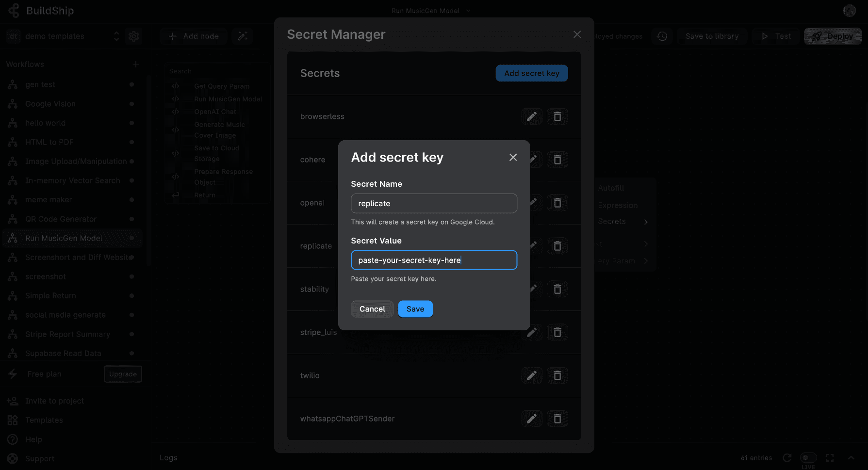Open version history clock icon

click(662, 36)
